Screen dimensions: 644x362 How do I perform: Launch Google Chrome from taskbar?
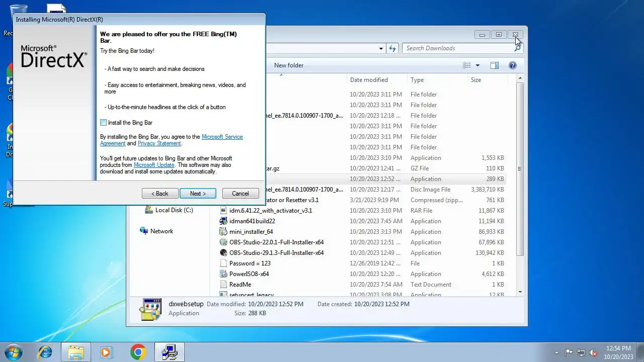point(138,352)
